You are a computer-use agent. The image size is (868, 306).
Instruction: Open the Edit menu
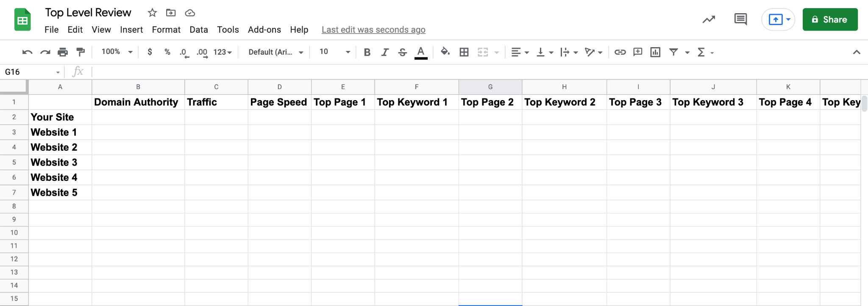tap(75, 30)
